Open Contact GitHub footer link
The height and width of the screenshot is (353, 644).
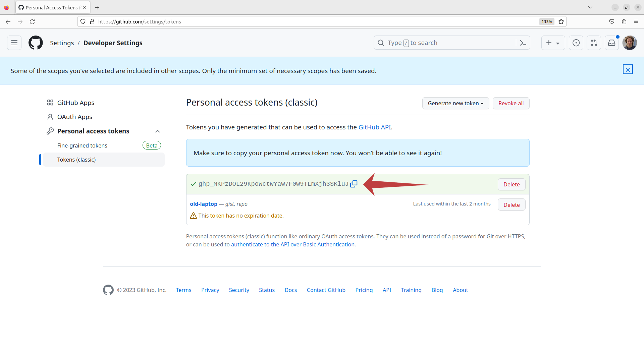(x=326, y=290)
